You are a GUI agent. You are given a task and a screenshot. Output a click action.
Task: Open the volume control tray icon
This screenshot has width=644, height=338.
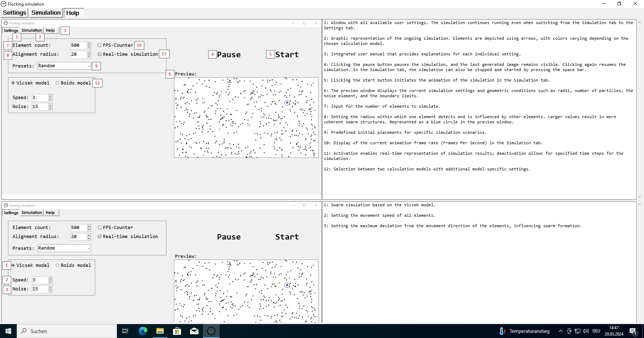pos(586,331)
